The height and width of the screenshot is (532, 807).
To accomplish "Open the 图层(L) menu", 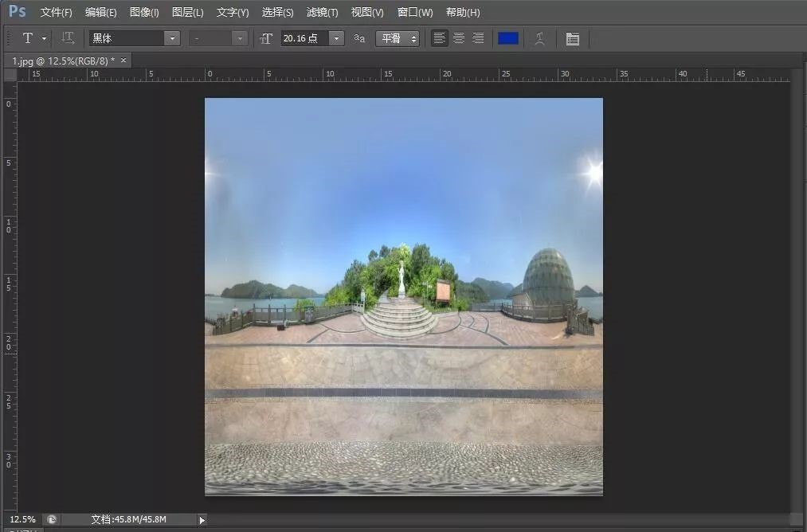I will coord(187,13).
